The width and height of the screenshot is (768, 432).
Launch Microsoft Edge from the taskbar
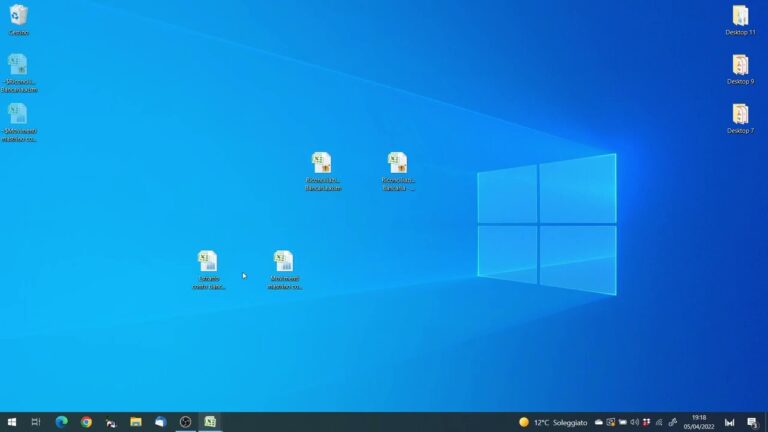(x=61, y=422)
